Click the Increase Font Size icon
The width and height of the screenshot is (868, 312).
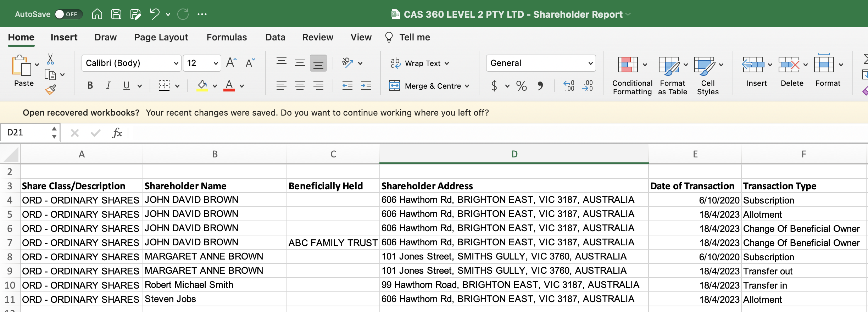(x=231, y=63)
